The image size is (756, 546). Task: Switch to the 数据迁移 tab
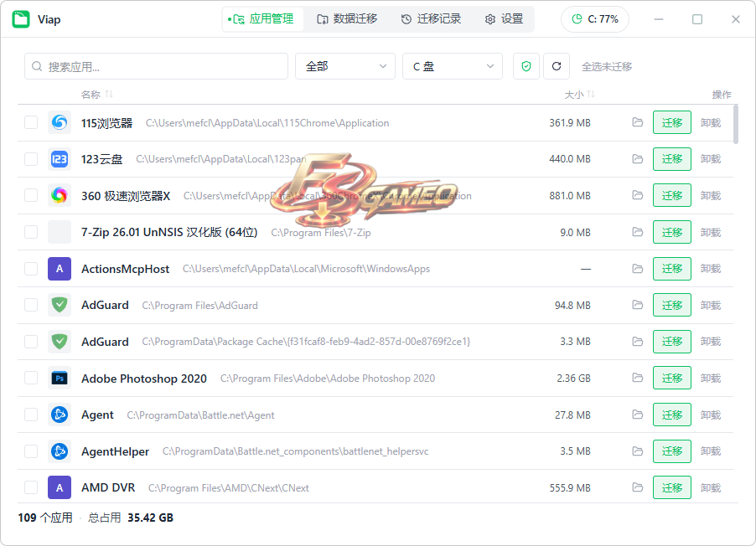347,18
